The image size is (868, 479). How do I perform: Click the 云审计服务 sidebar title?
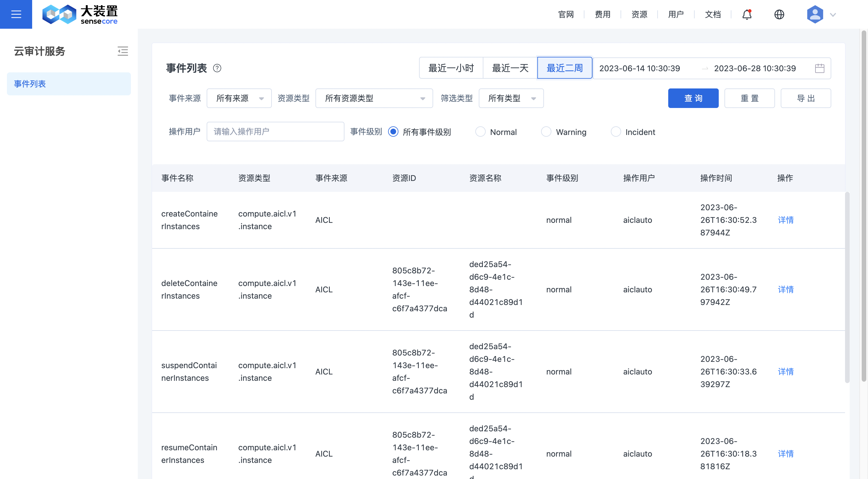click(x=39, y=51)
